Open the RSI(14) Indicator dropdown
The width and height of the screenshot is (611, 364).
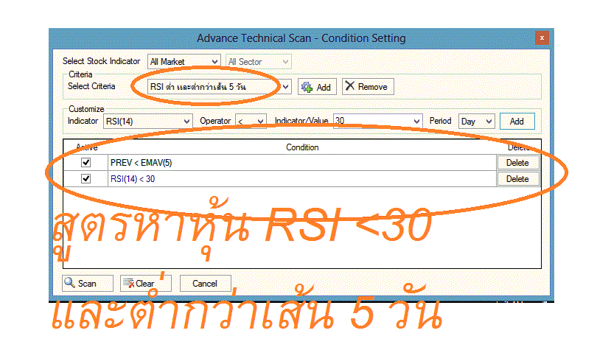click(147, 121)
